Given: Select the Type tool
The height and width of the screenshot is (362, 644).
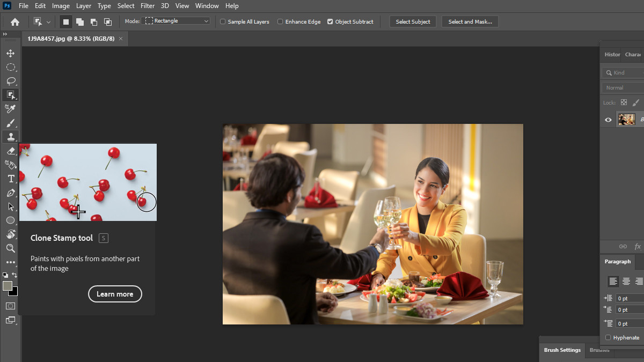Looking at the screenshot, I should coord(10,179).
